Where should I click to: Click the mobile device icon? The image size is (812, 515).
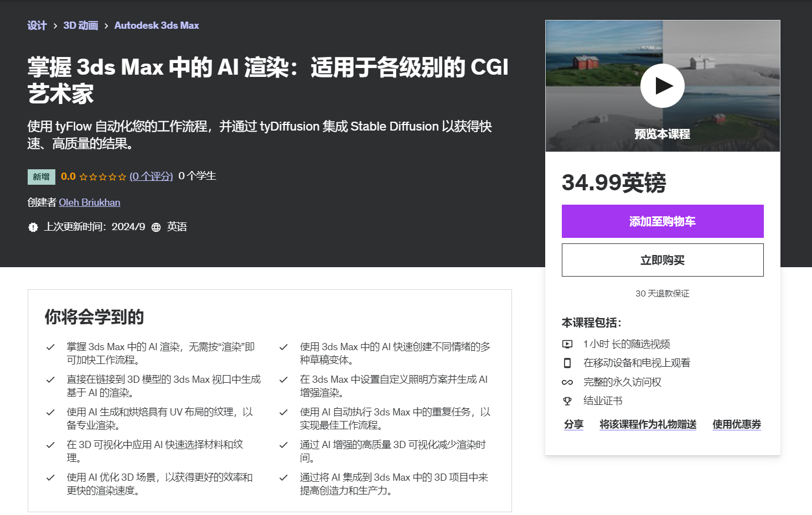(x=567, y=363)
